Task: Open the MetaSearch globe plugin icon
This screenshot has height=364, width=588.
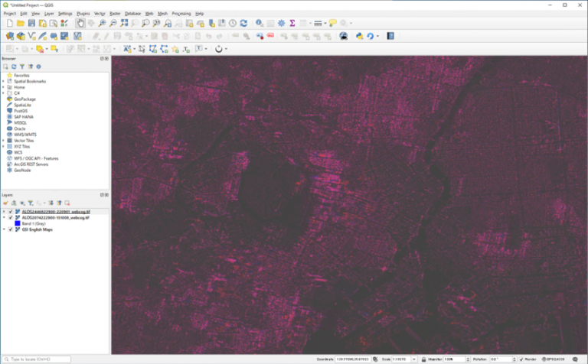Action: coord(343,36)
